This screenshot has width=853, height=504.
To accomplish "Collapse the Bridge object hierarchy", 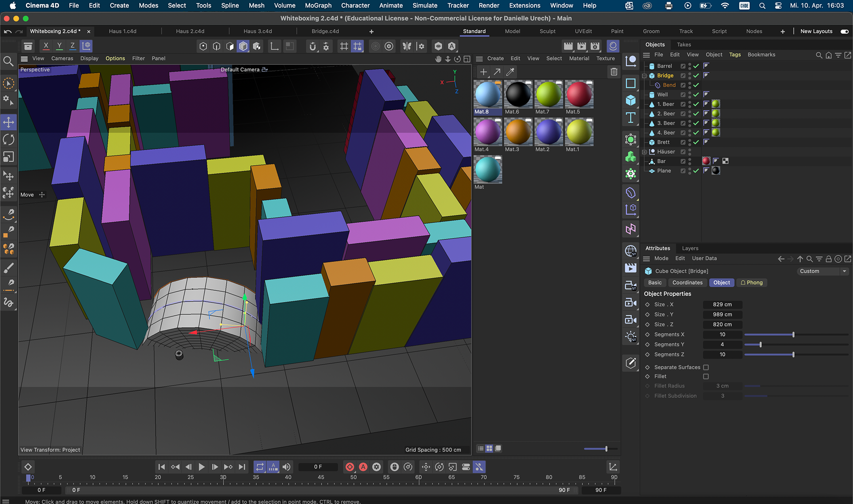I will point(644,75).
